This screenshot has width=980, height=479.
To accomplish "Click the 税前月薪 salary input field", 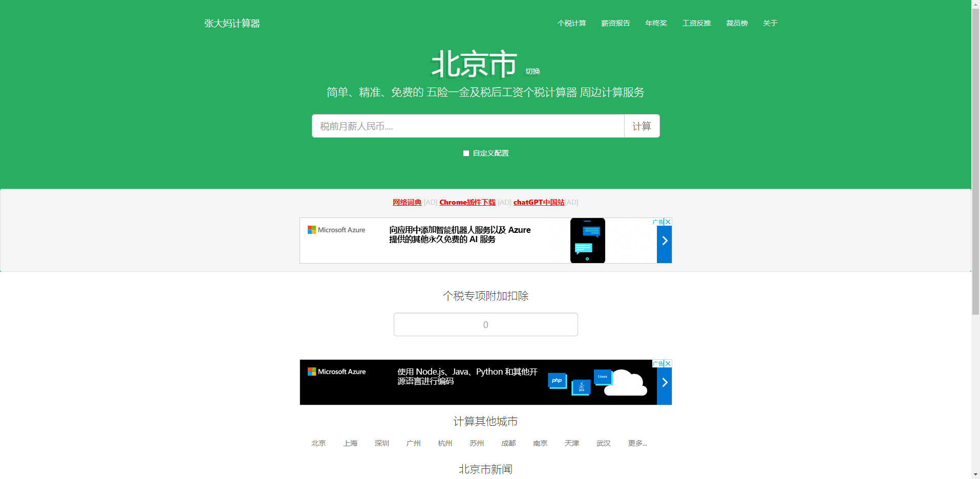I will [467, 126].
